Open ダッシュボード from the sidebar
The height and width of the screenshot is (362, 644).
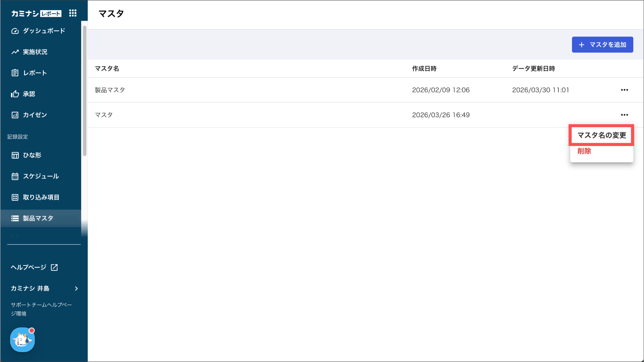click(44, 31)
